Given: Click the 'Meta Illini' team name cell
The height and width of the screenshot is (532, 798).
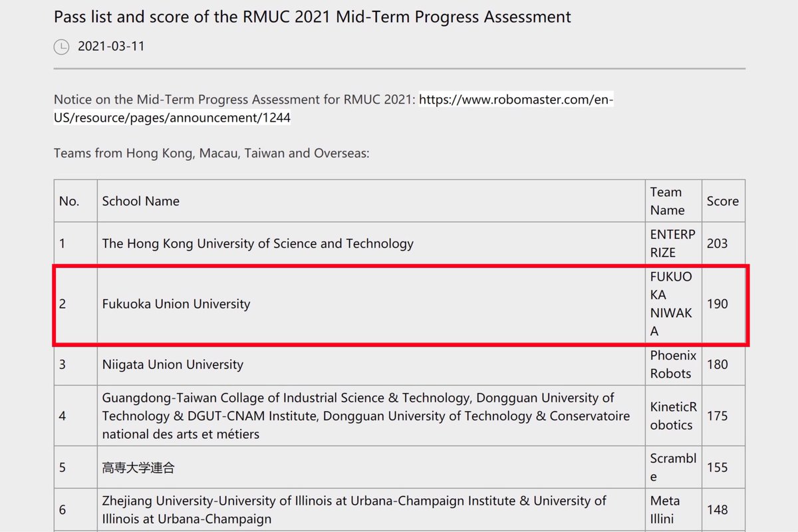Looking at the screenshot, I should 674,510.
